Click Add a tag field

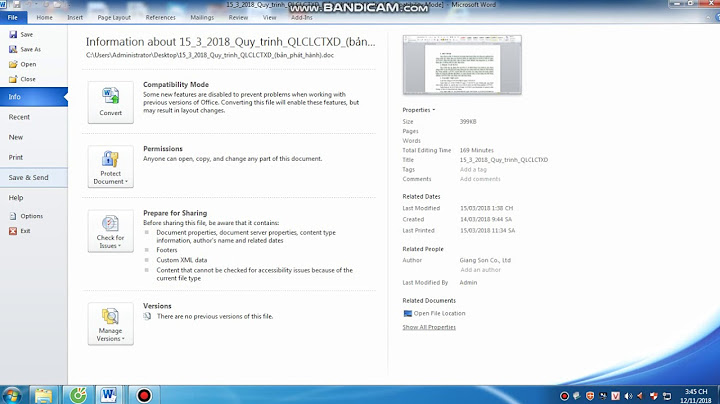(x=473, y=169)
